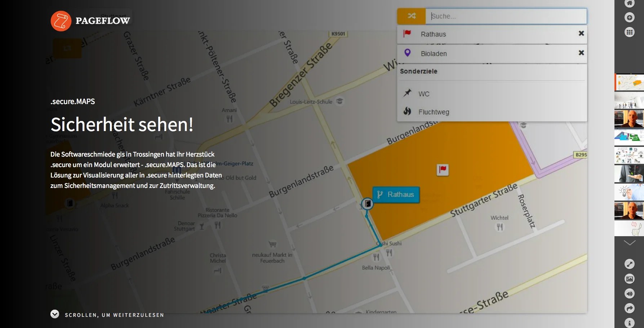Click the orange shuffle icon beside the search box
This screenshot has height=328, width=644.
411,16
